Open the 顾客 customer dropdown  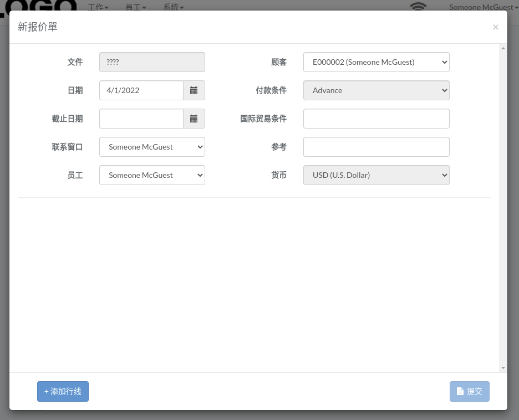(376, 62)
